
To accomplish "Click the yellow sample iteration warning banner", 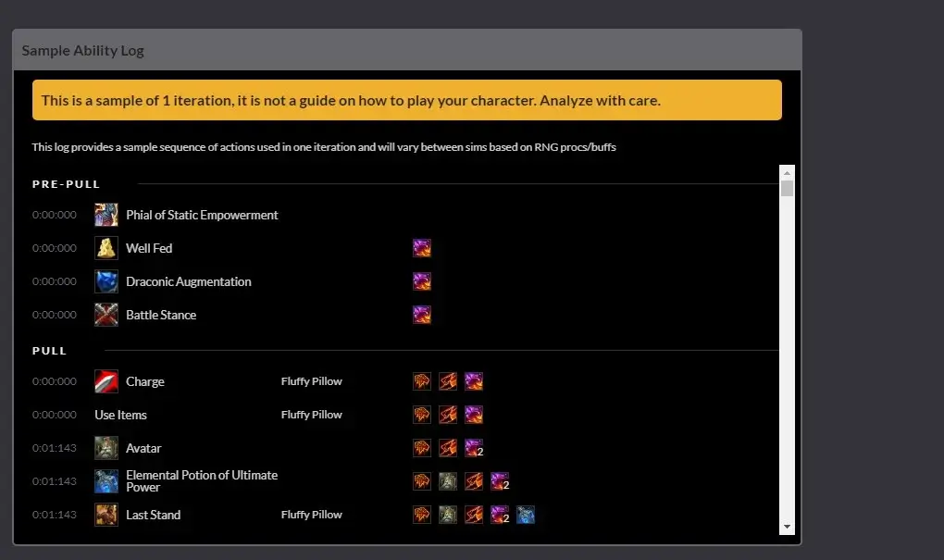I will [x=407, y=99].
